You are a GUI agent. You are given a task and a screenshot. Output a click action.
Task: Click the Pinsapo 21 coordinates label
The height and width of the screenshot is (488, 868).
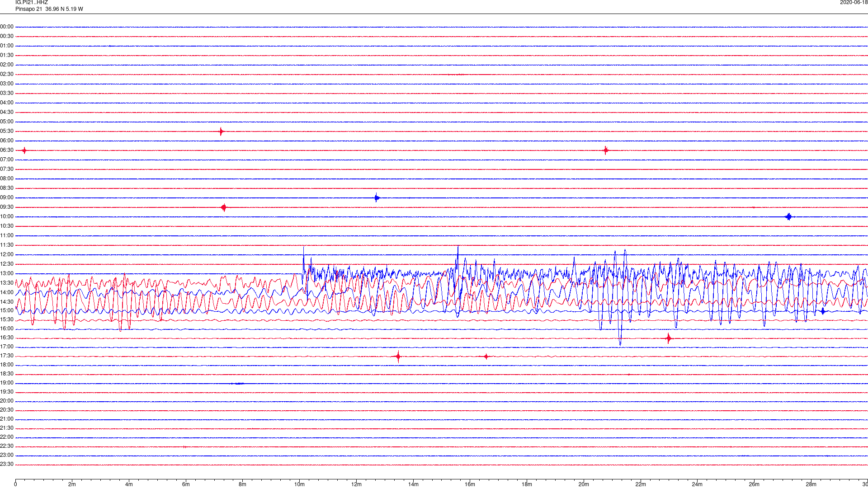[49, 9]
